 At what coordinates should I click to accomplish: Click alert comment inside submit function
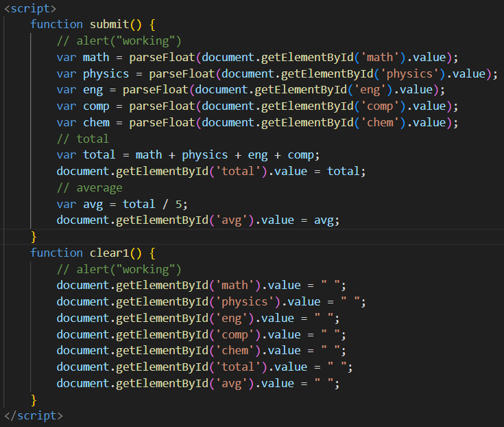pos(119,41)
